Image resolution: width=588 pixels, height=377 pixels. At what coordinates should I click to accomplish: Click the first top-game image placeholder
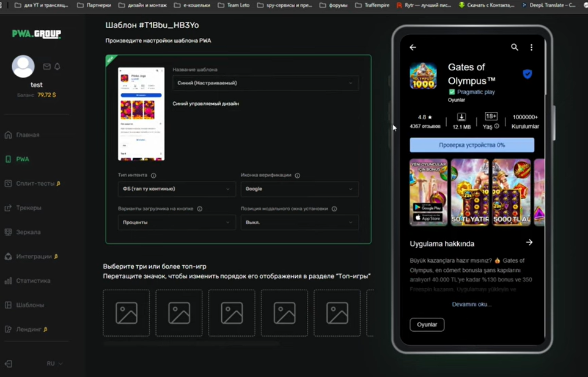pos(127,313)
